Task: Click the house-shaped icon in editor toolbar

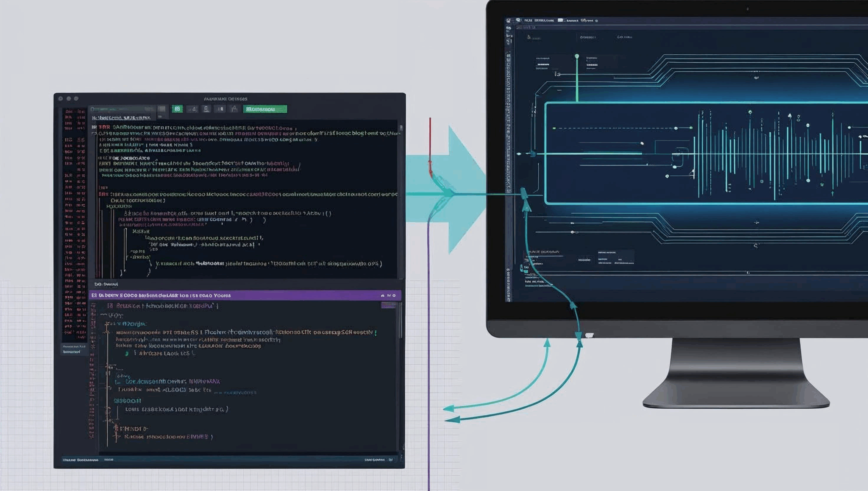Action: pos(234,109)
